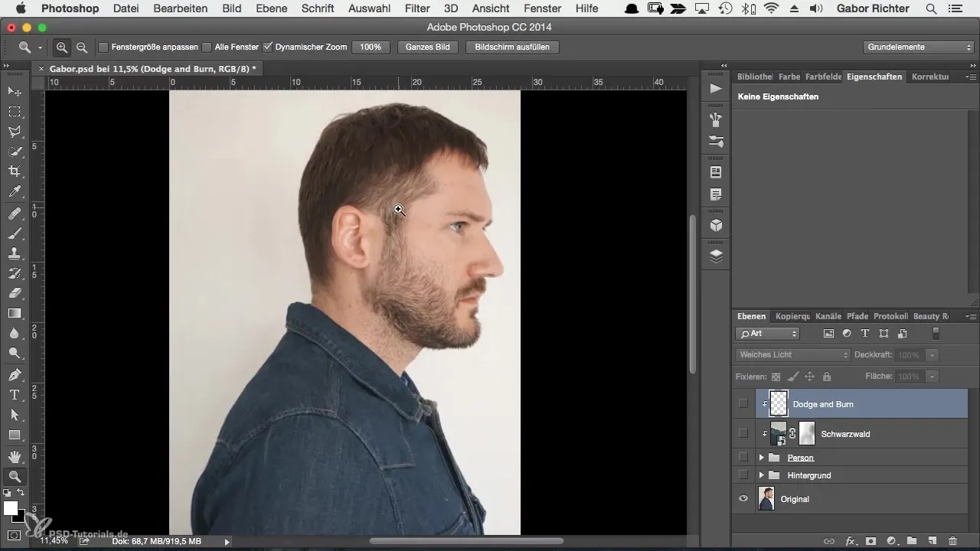Select the Schwarzwald layer mask thumbnail
Viewport: 980px width, 551px height.
807,434
